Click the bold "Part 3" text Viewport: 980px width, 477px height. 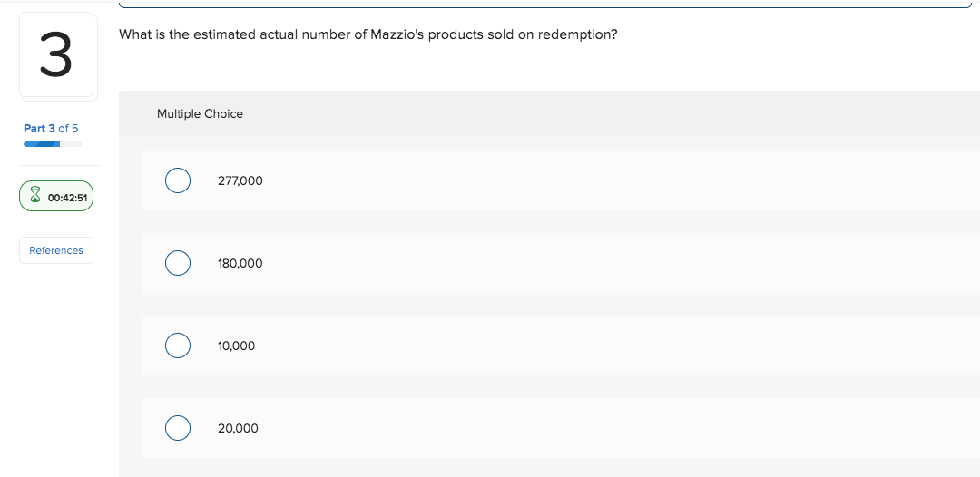click(x=39, y=129)
